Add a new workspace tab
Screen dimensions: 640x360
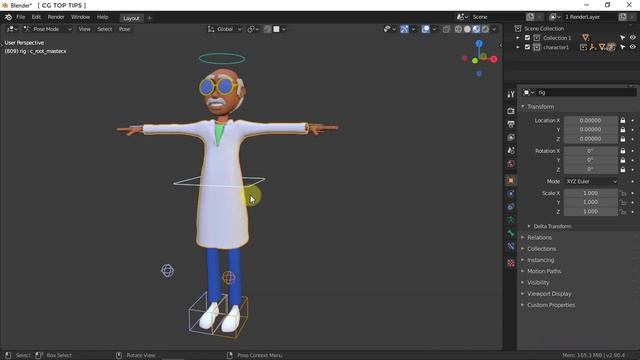tap(149, 18)
